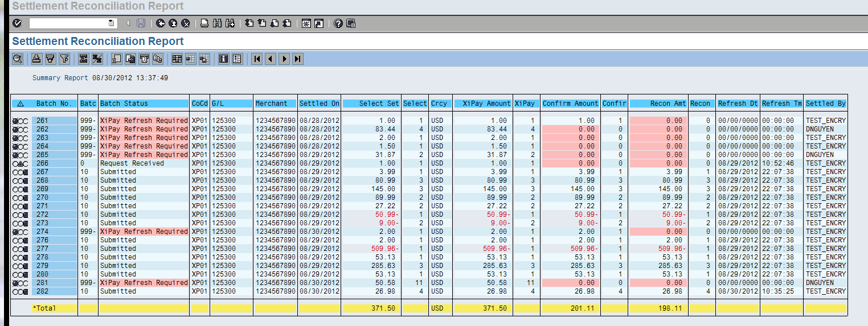Click the Save diskette icon
This screenshot has height=326, width=868.
(x=141, y=23)
